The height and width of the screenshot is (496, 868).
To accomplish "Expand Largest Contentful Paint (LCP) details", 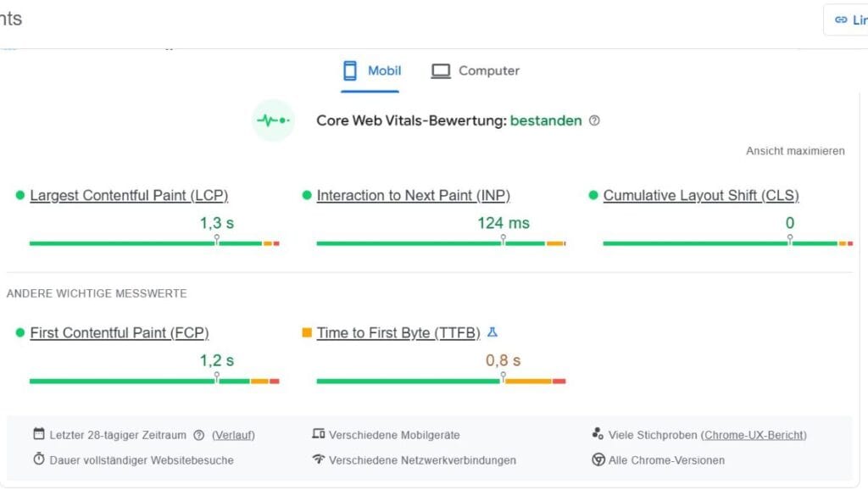I will click(129, 196).
